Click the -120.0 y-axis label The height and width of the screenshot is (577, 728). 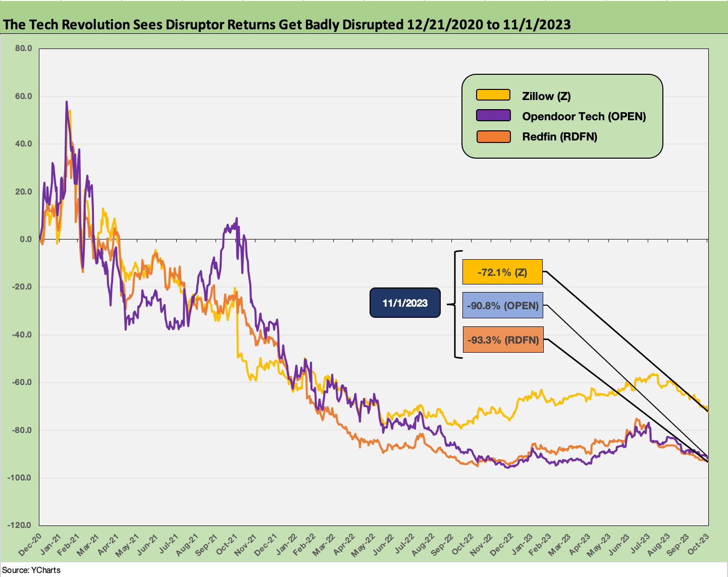20,525
